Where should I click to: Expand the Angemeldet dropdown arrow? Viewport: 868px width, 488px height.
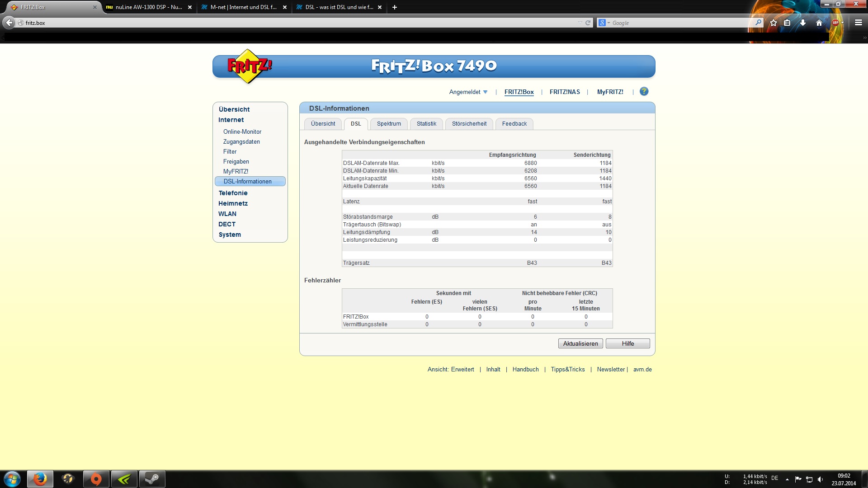click(x=485, y=92)
